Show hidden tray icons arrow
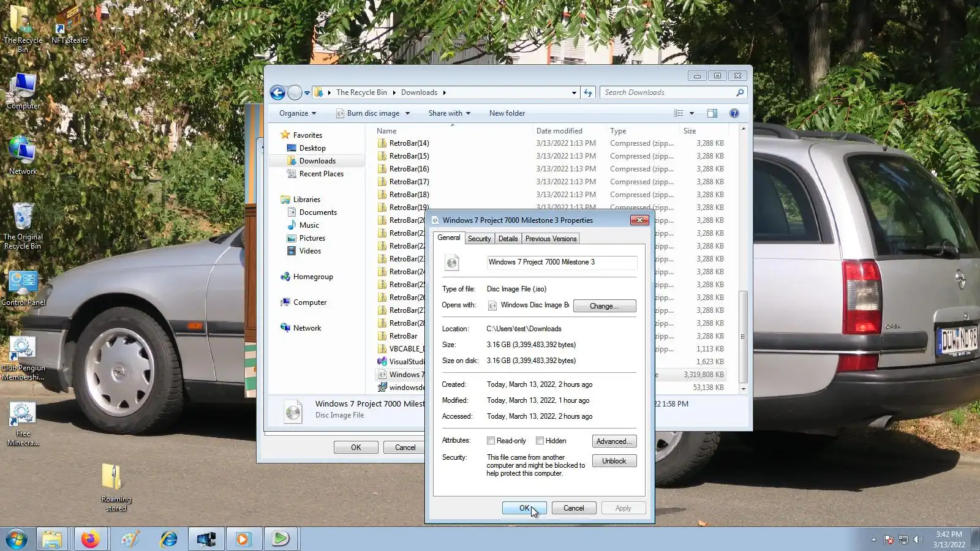The image size is (980, 551). [873, 539]
